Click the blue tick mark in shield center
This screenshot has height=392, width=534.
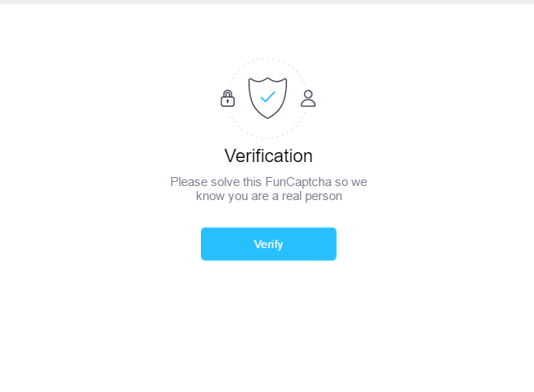(x=268, y=97)
